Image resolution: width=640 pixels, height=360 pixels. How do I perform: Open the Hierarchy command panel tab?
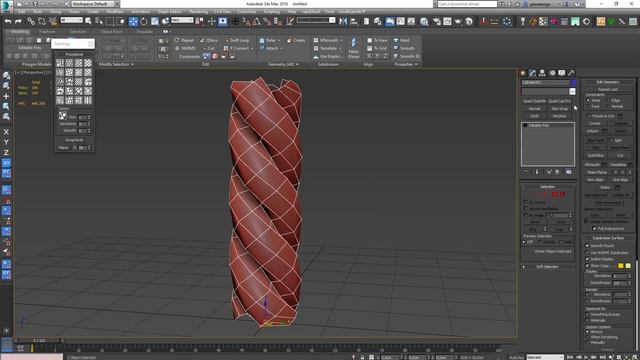pyautogui.click(x=542, y=73)
